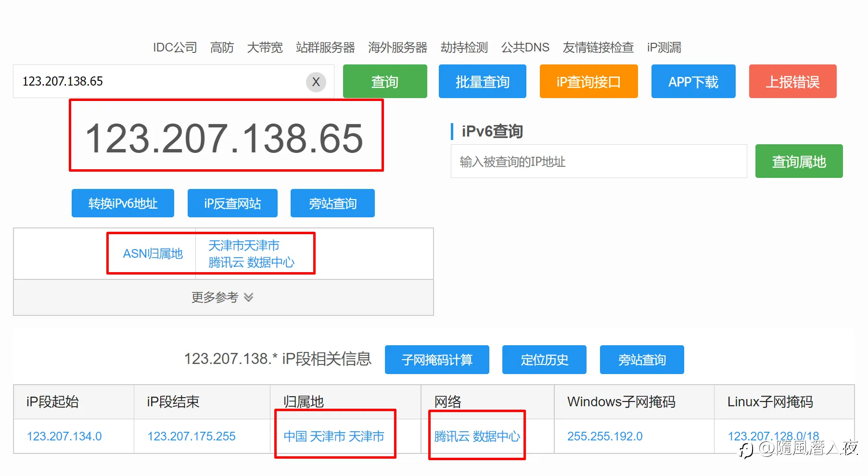Click the Windows子网掩码 column header
Screen dimensions: 868x476
[621, 401]
